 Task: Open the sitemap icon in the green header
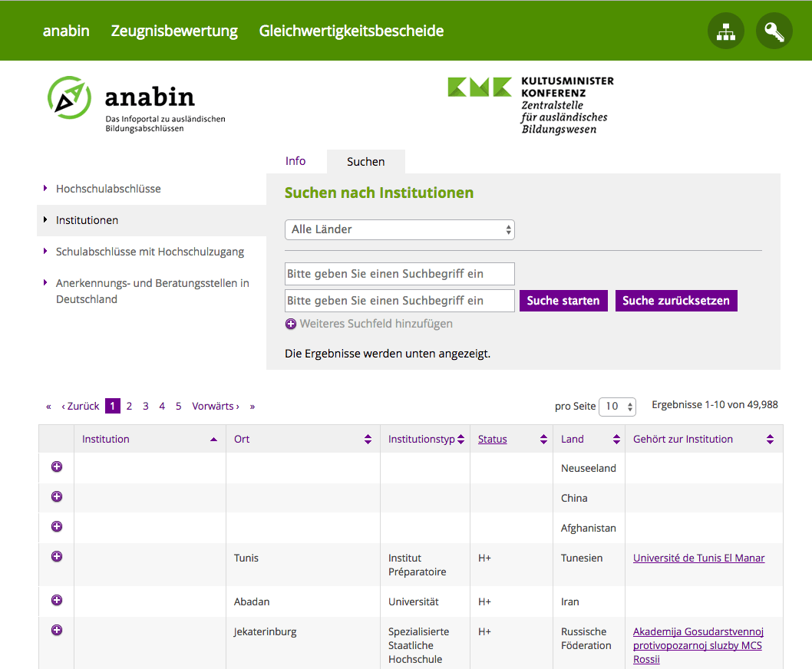click(725, 31)
